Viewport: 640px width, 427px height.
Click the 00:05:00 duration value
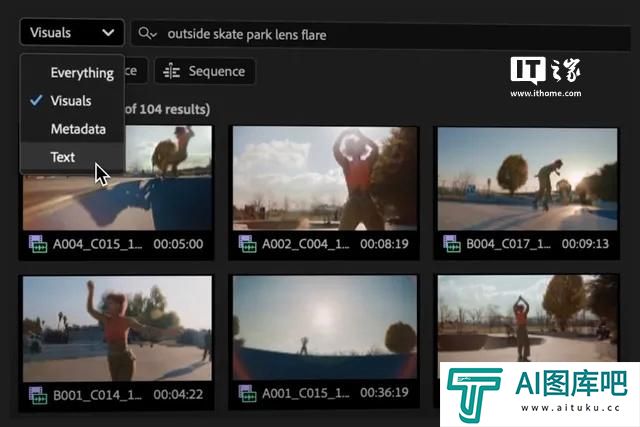[x=178, y=244]
